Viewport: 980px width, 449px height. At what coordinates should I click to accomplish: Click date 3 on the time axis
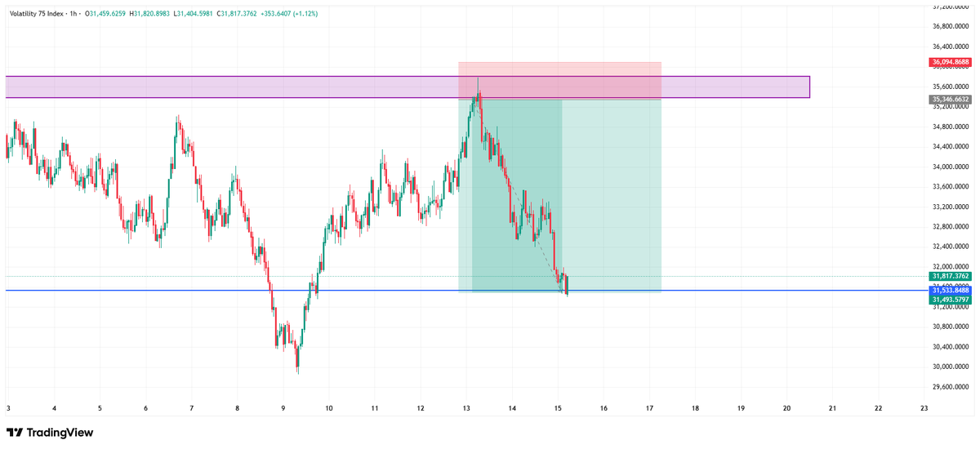pyautogui.click(x=7, y=407)
